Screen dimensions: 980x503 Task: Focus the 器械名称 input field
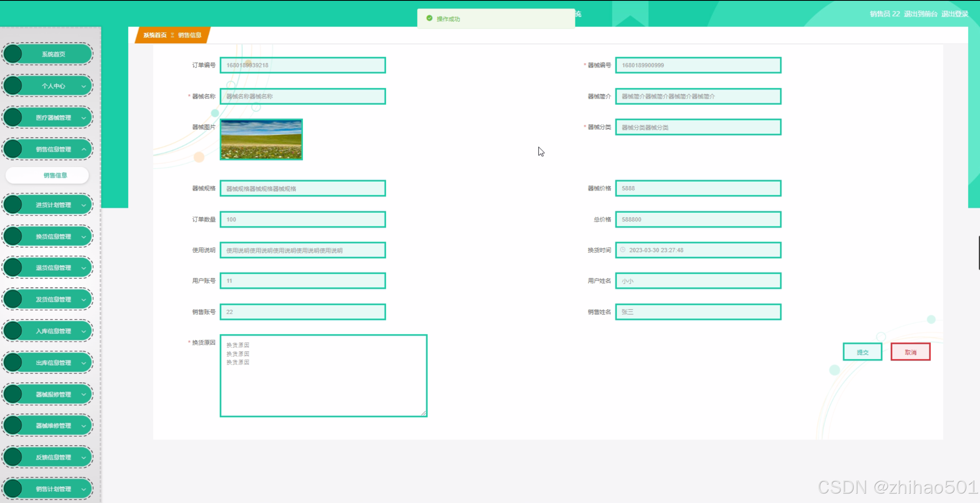(x=302, y=96)
